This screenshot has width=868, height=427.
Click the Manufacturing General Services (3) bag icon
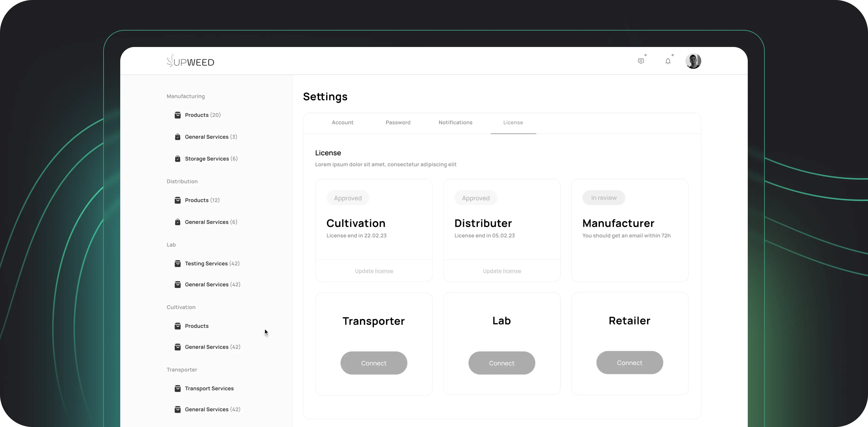click(178, 137)
